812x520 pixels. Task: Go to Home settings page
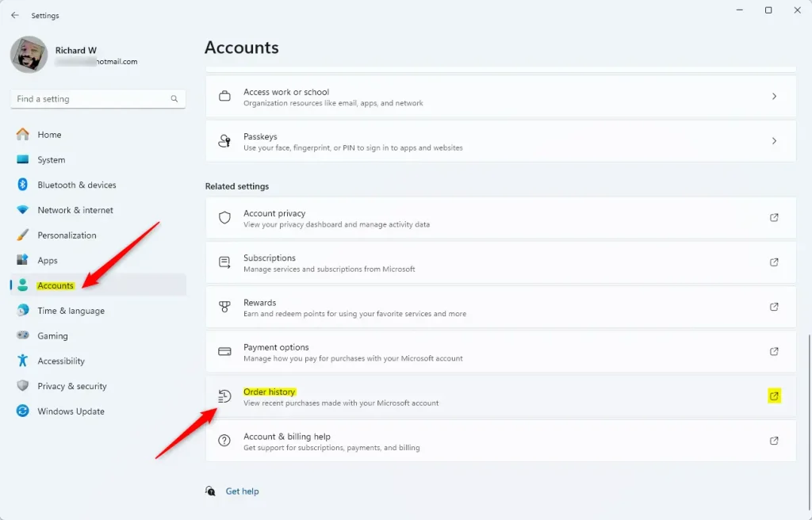coord(49,135)
